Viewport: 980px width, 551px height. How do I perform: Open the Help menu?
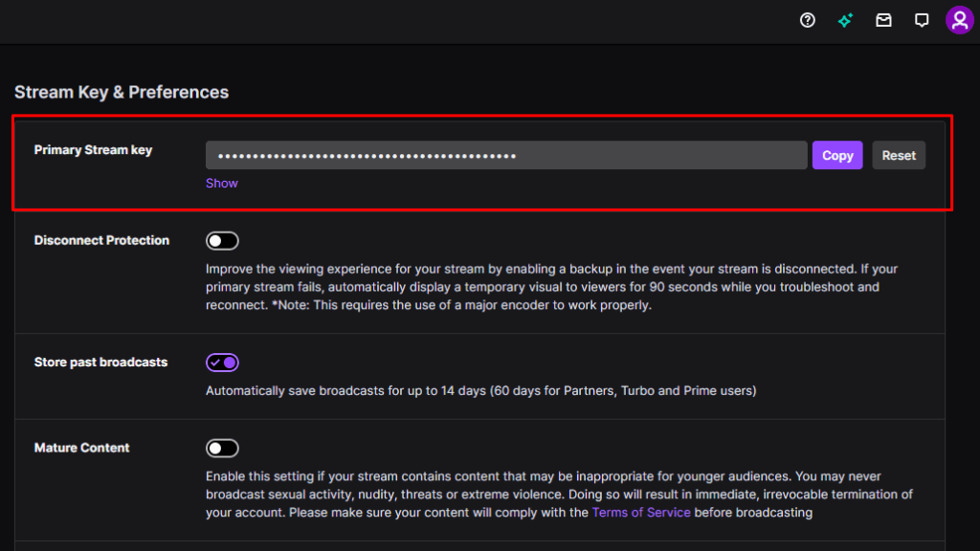point(807,19)
